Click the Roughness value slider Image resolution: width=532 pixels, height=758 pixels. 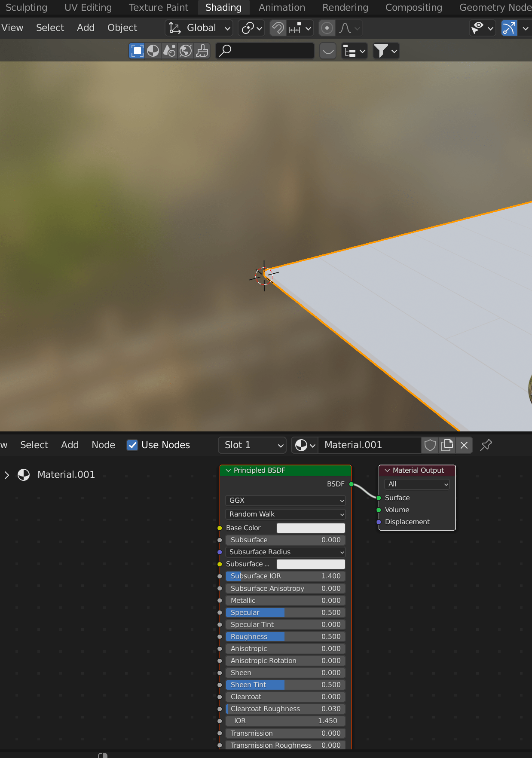(x=285, y=636)
